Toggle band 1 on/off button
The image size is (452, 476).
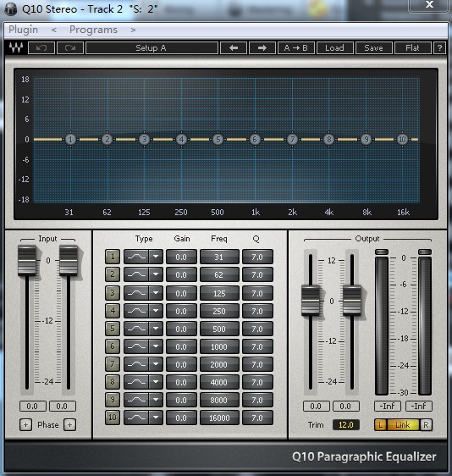coord(113,257)
